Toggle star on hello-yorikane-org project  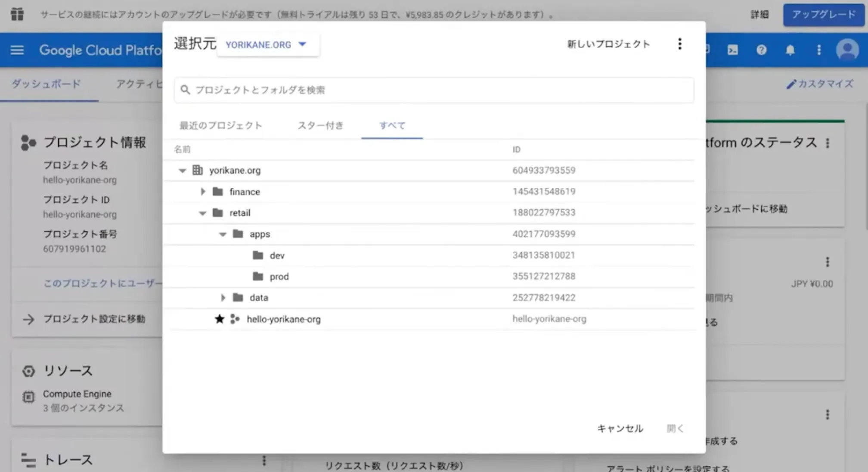point(220,319)
